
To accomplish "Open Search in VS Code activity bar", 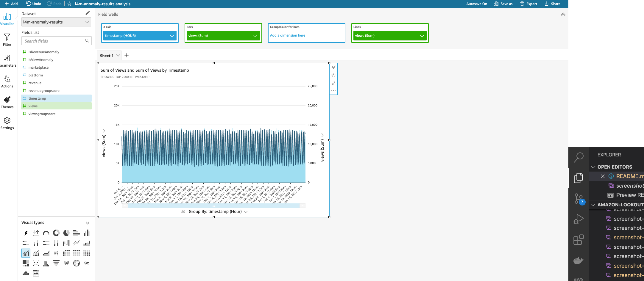I will 578,157.
